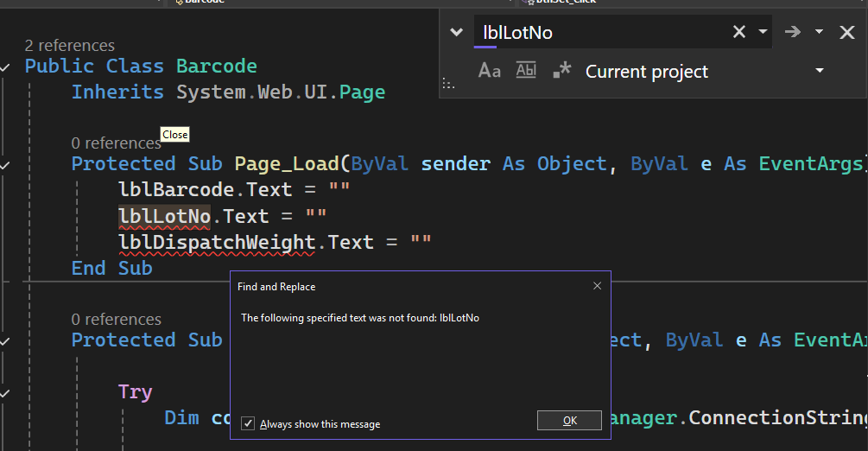
Task: Click the error message text in dialog
Action: [360, 318]
